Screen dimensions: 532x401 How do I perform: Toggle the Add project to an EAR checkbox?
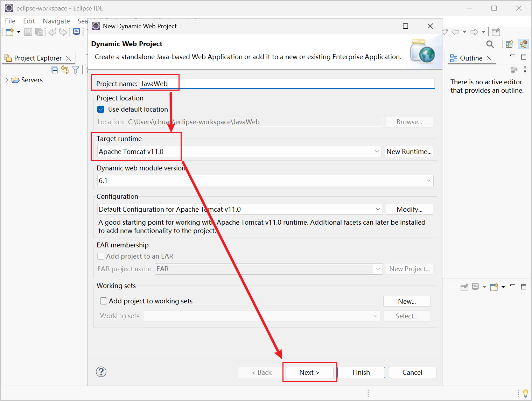pos(101,256)
